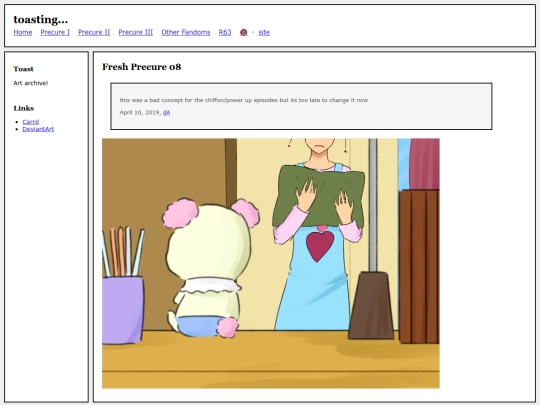540x405 pixels.
Task: Go to Precure I gallery
Action: [55, 32]
